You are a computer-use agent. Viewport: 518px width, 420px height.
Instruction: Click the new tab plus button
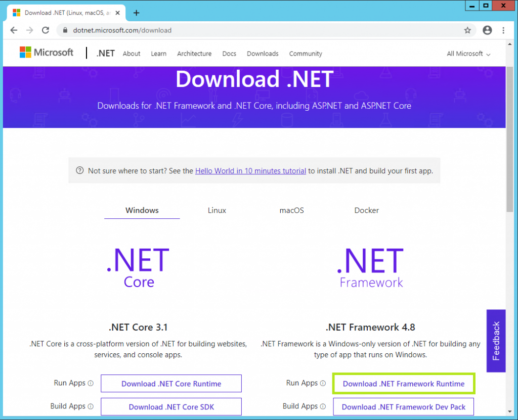[136, 13]
